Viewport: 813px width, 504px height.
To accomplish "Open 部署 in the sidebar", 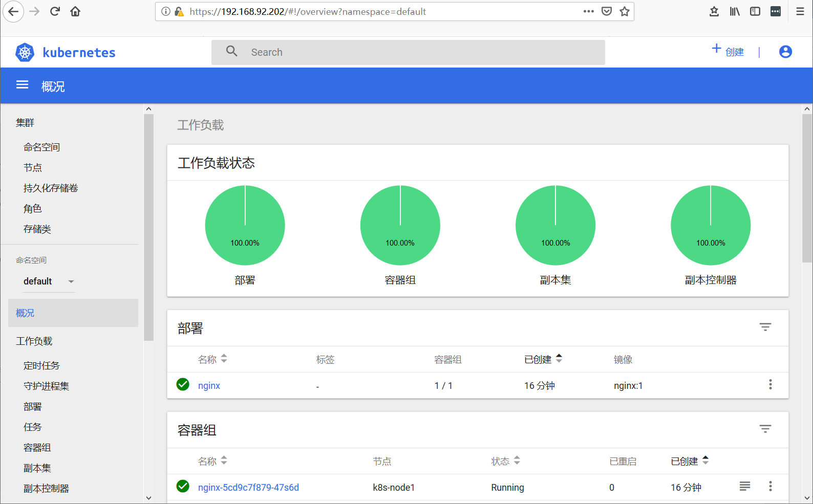I will pyautogui.click(x=33, y=407).
